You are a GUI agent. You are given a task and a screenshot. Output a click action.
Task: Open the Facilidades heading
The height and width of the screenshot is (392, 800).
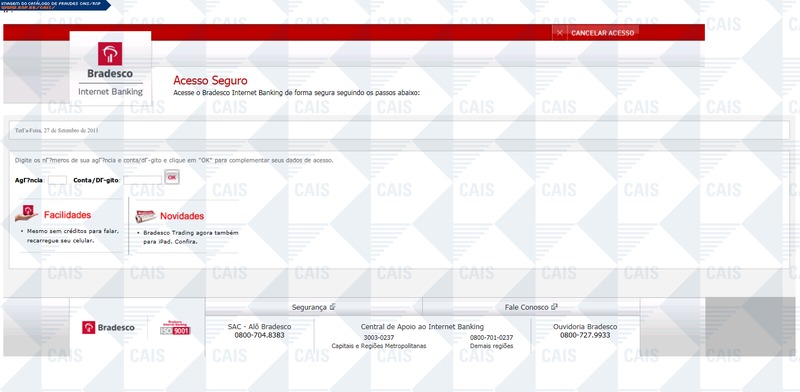[67, 215]
